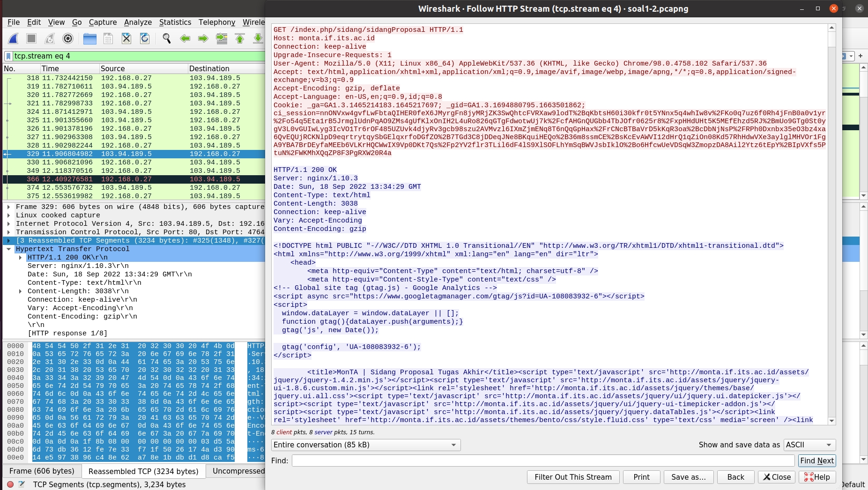Close this capture file icon with X
Image resolution: width=868 pixels, height=490 pixels.
click(x=126, y=38)
